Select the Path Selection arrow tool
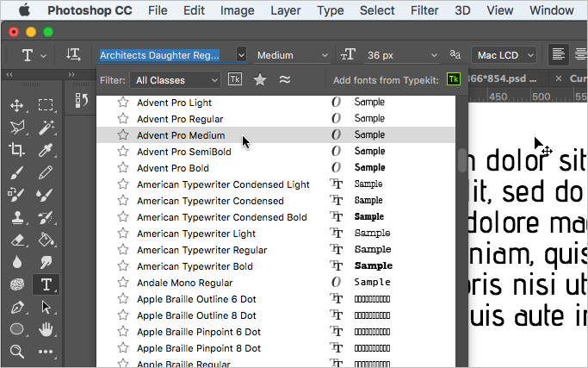 46,307
